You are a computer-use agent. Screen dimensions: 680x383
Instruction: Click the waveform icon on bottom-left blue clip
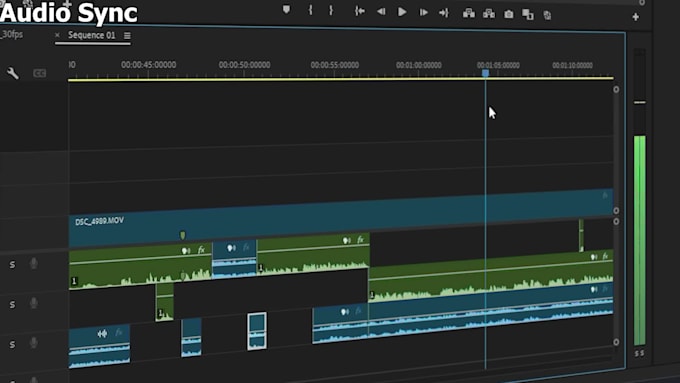(102, 334)
